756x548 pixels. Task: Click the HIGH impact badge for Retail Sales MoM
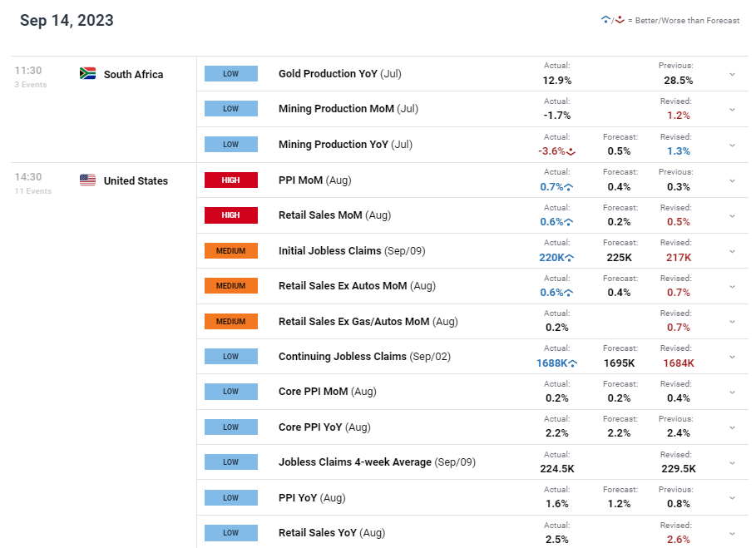click(231, 215)
